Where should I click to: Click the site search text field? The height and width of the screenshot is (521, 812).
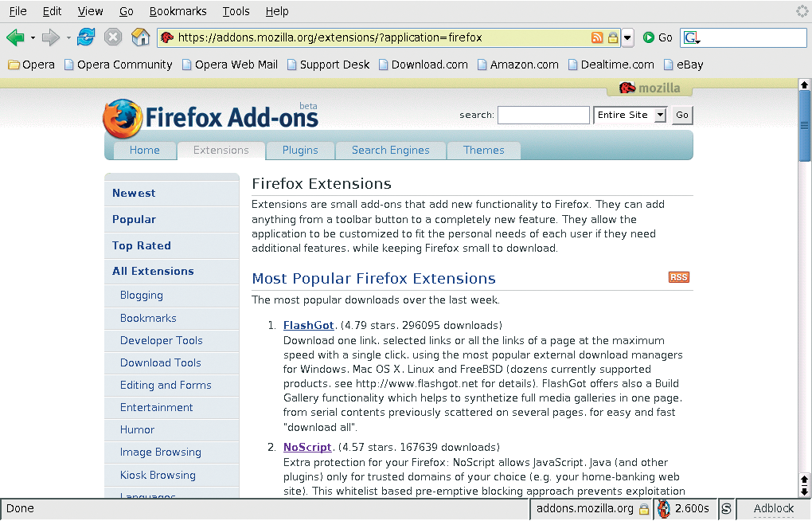tap(543, 115)
